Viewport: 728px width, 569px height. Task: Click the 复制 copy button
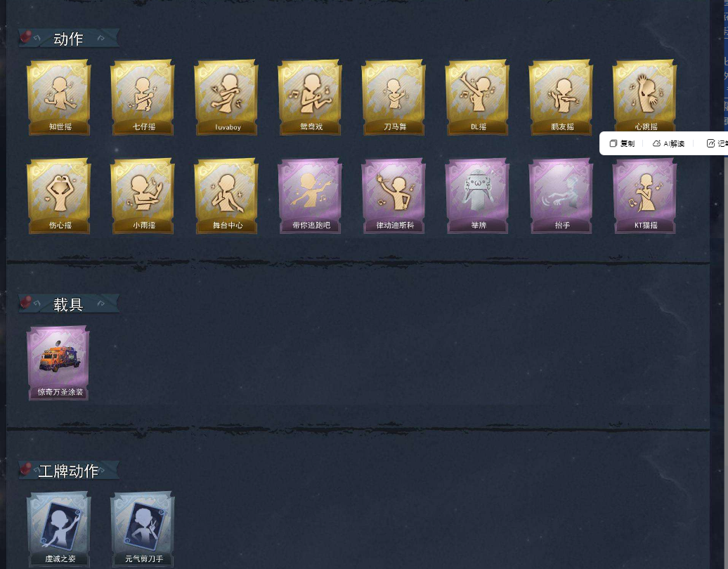(622, 143)
